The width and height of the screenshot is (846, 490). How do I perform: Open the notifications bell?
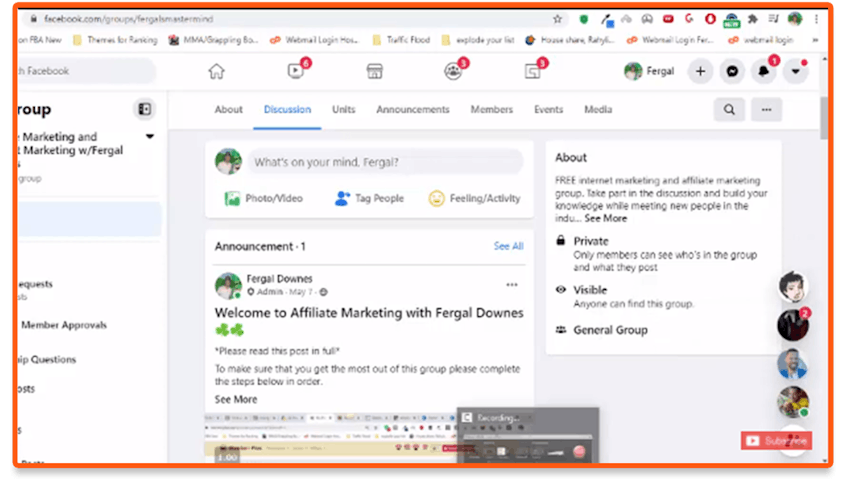point(763,71)
